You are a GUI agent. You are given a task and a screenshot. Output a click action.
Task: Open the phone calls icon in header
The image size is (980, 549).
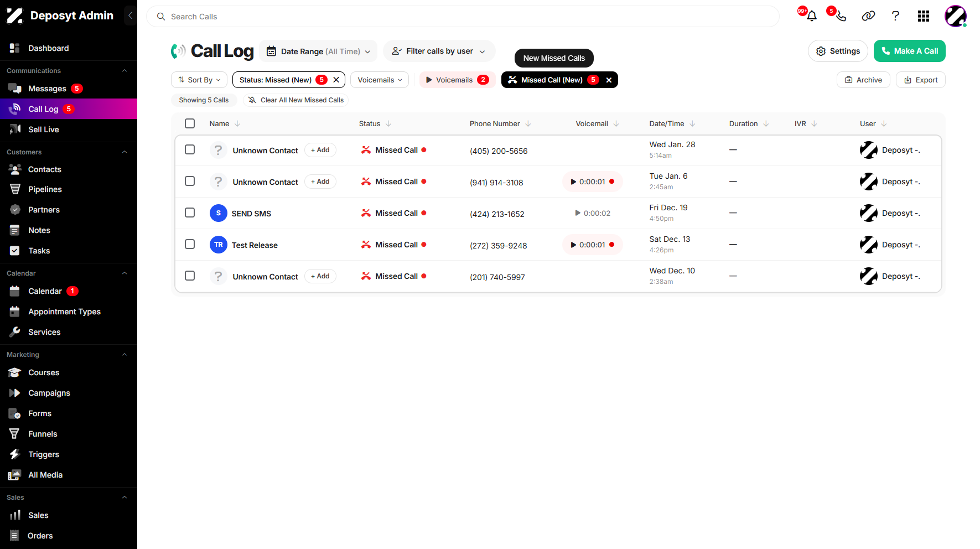pyautogui.click(x=841, y=16)
